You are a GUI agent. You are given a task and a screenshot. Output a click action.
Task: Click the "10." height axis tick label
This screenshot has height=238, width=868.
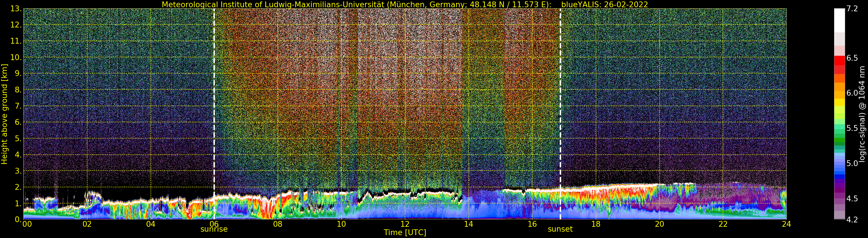(x=16, y=57)
